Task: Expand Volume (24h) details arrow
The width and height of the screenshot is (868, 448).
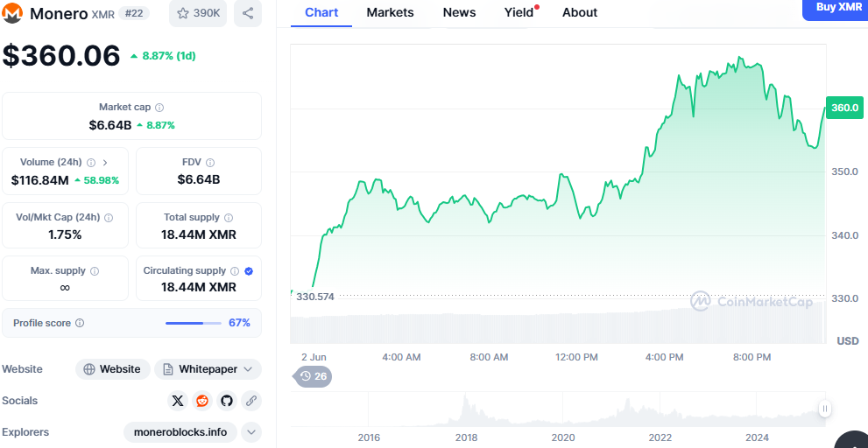Action: pos(105,162)
